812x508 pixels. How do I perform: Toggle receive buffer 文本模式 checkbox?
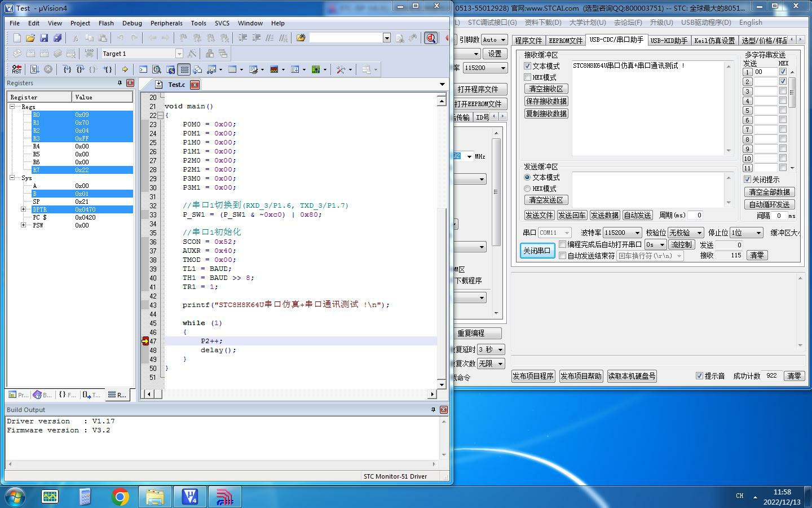(528, 66)
